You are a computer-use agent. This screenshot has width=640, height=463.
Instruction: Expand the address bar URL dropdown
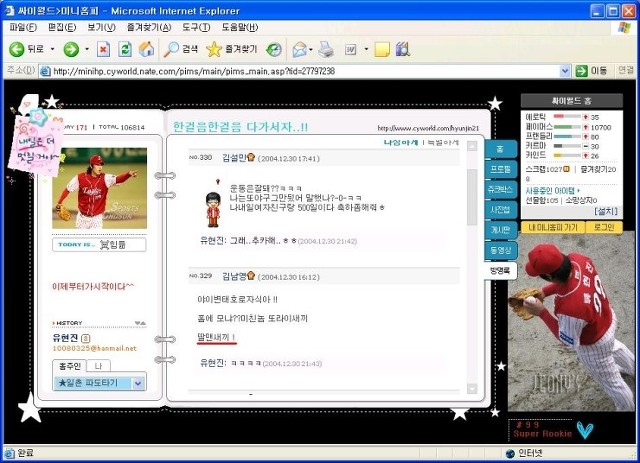(565, 71)
